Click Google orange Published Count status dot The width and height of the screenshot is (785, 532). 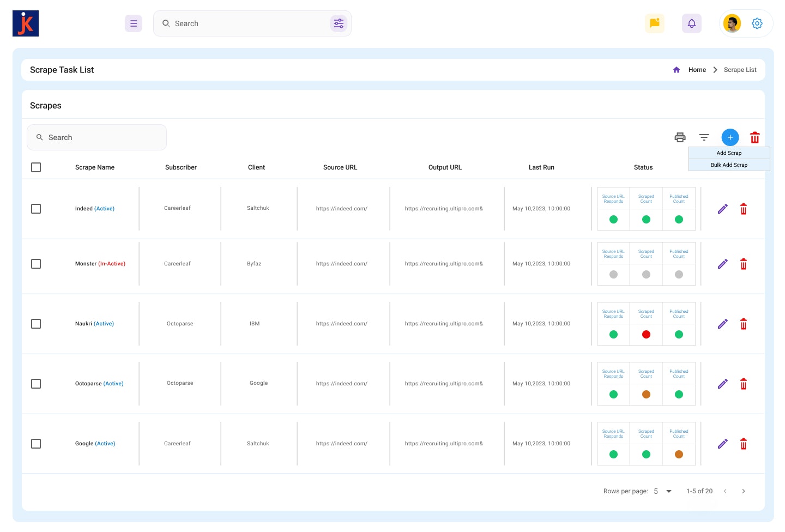click(x=679, y=455)
